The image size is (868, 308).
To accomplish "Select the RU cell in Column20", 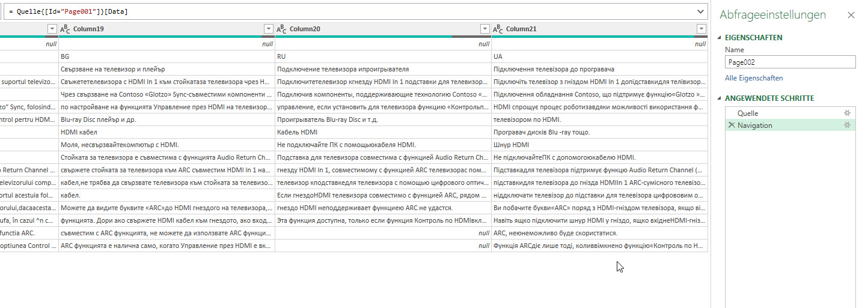I will pyautogui.click(x=383, y=56).
